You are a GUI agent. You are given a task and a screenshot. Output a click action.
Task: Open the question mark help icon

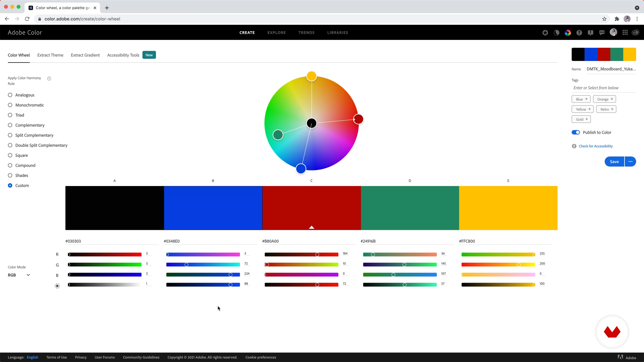pyautogui.click(x=579, y=33)
